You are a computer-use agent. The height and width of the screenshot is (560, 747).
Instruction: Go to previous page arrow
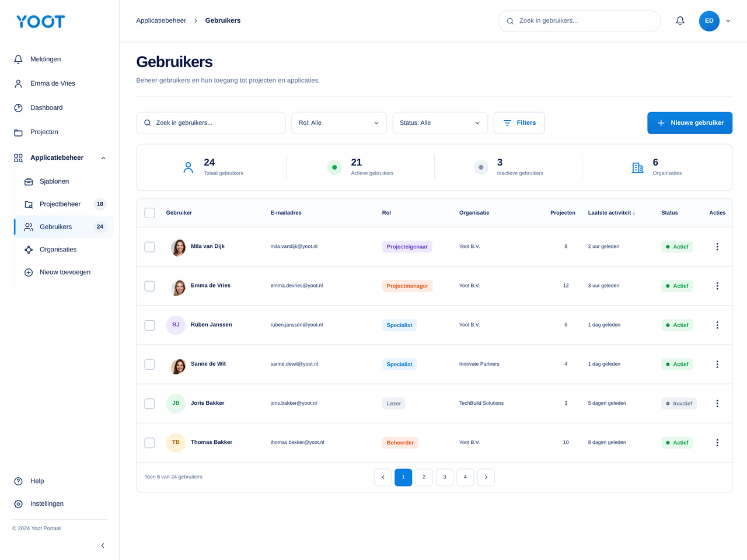coord(383,477)
